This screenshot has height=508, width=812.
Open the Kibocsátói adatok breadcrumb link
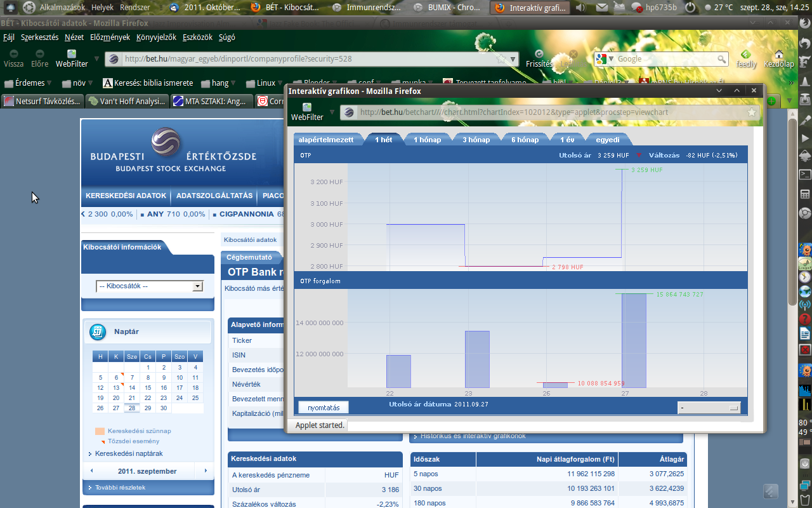[250, 240]
